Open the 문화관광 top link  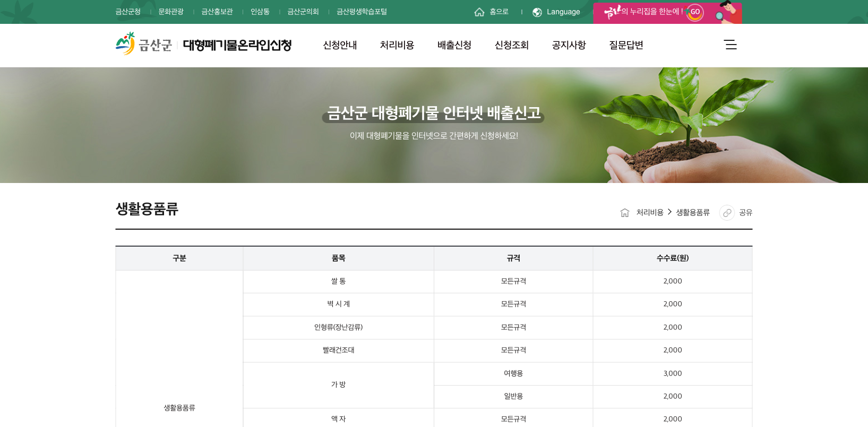tap(171, 12)
